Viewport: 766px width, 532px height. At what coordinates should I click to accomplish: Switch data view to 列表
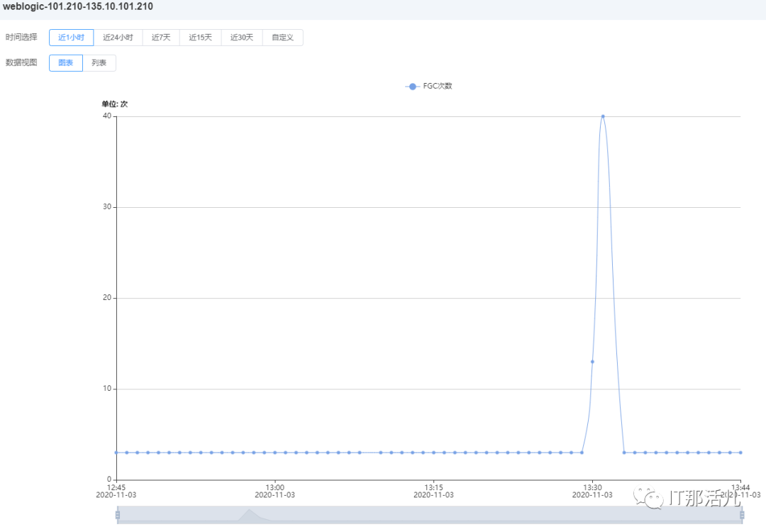click(x=99, y=63)
